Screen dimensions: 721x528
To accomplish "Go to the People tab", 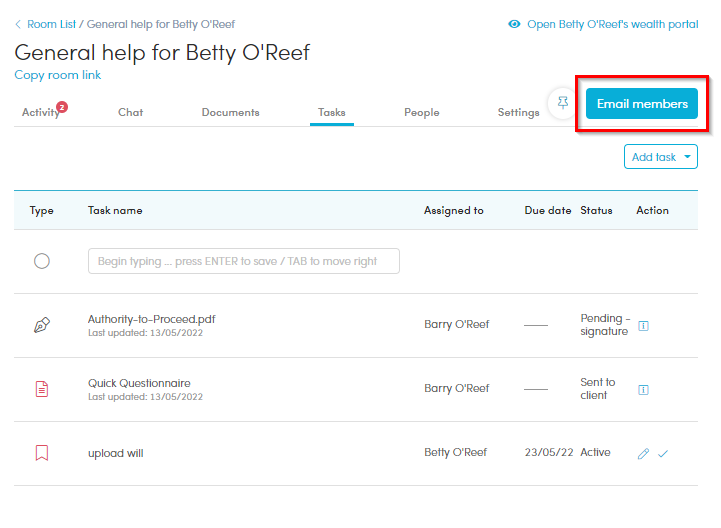I will [422, 113].
